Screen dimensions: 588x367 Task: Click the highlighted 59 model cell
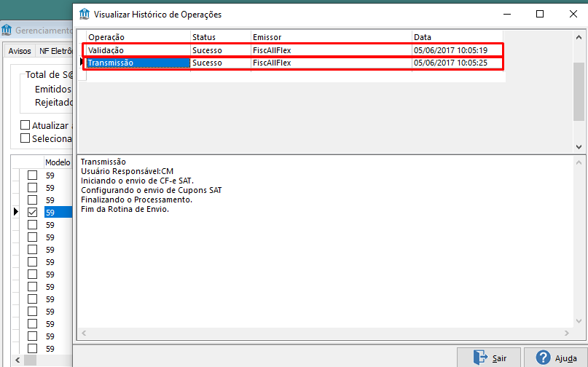[58, 212]
